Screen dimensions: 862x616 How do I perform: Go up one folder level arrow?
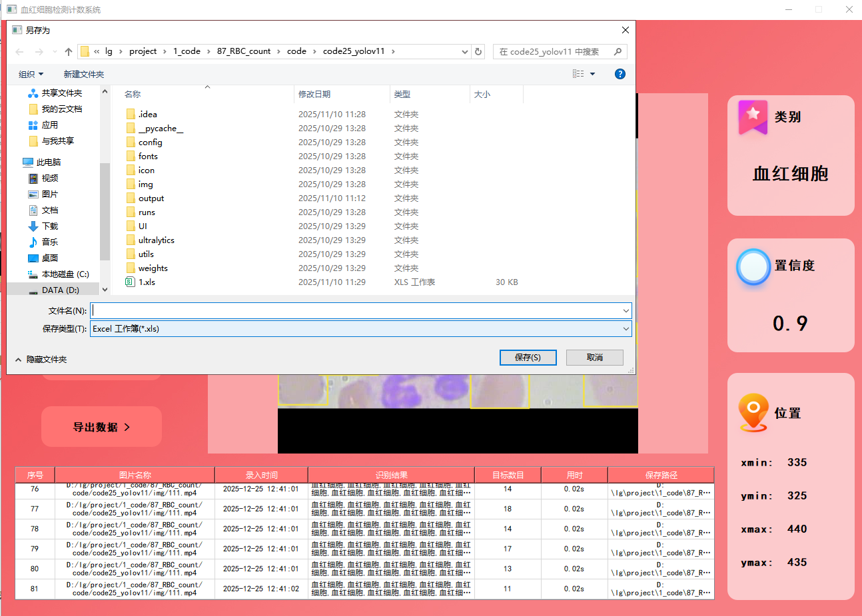(x=69, y=51)
